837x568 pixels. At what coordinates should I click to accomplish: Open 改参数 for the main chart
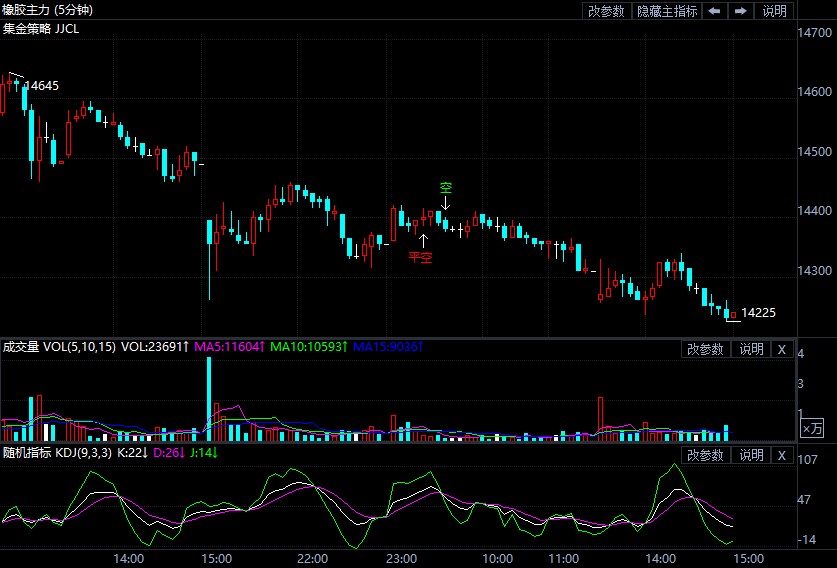coord(607,11)
